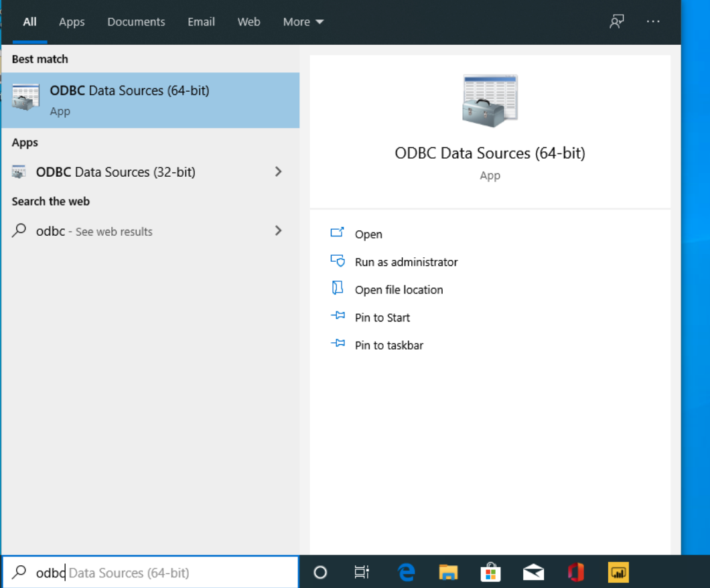
Task: Open the three-dot options menu
Action: coord(653,21)
